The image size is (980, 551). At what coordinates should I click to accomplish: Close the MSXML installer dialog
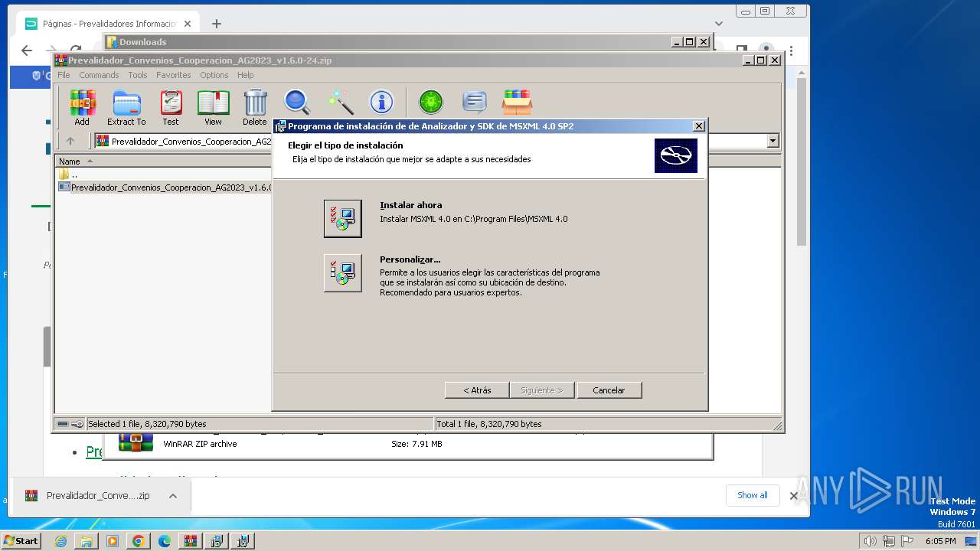pos(698,126)
